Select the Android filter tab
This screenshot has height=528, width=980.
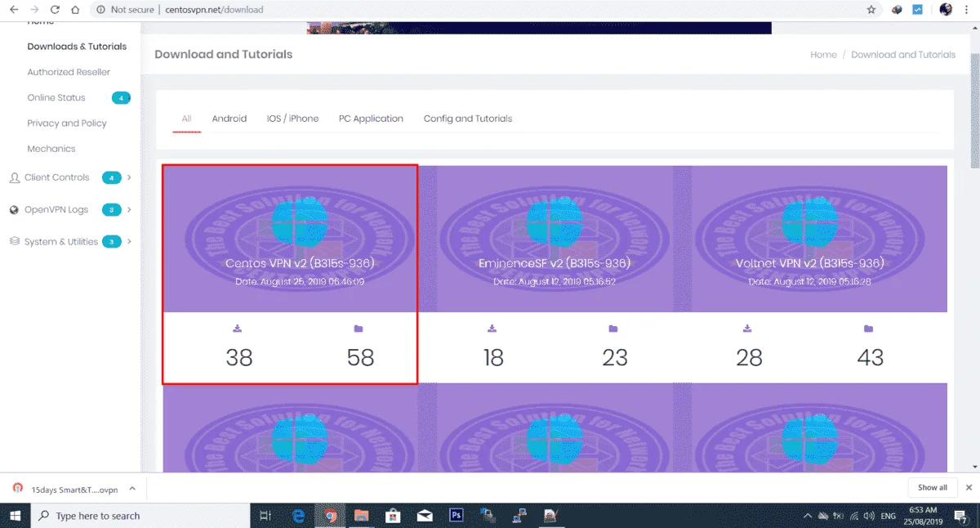[229, 119]
